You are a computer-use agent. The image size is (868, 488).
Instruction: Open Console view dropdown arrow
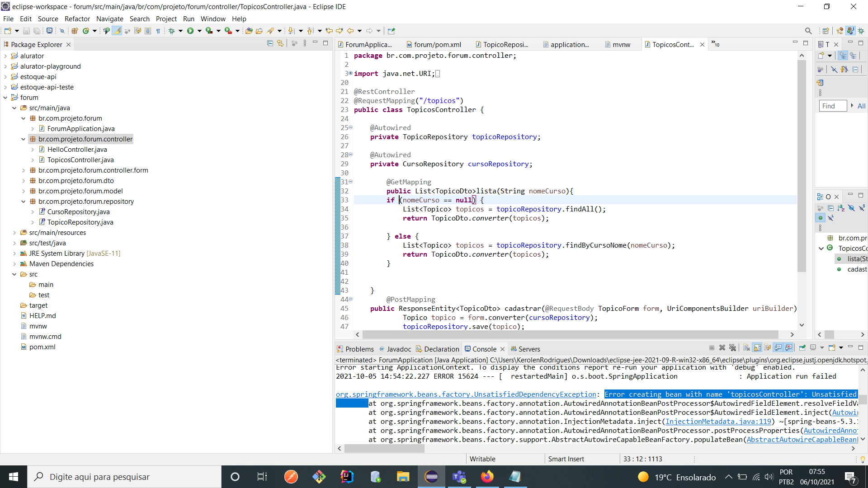(x=841, y=347)
